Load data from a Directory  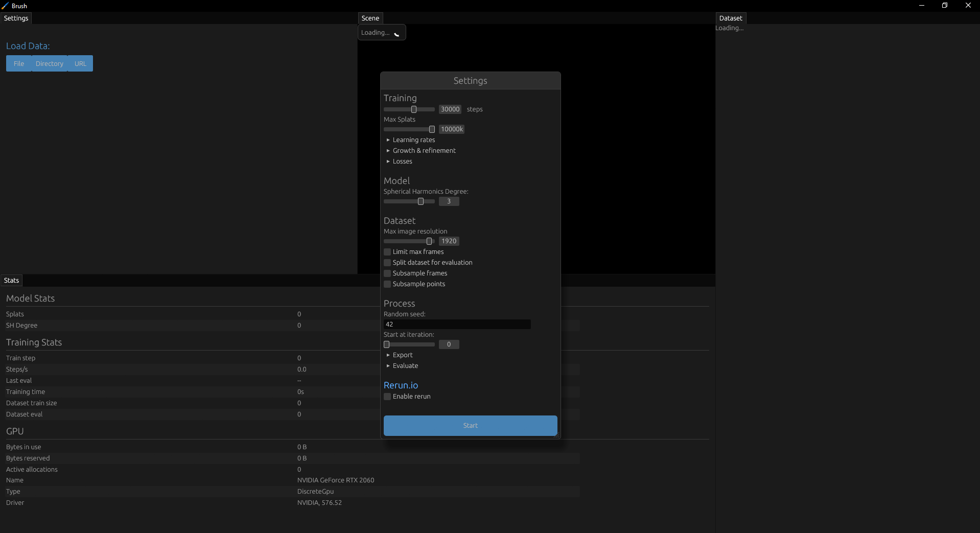pos(49,63)
